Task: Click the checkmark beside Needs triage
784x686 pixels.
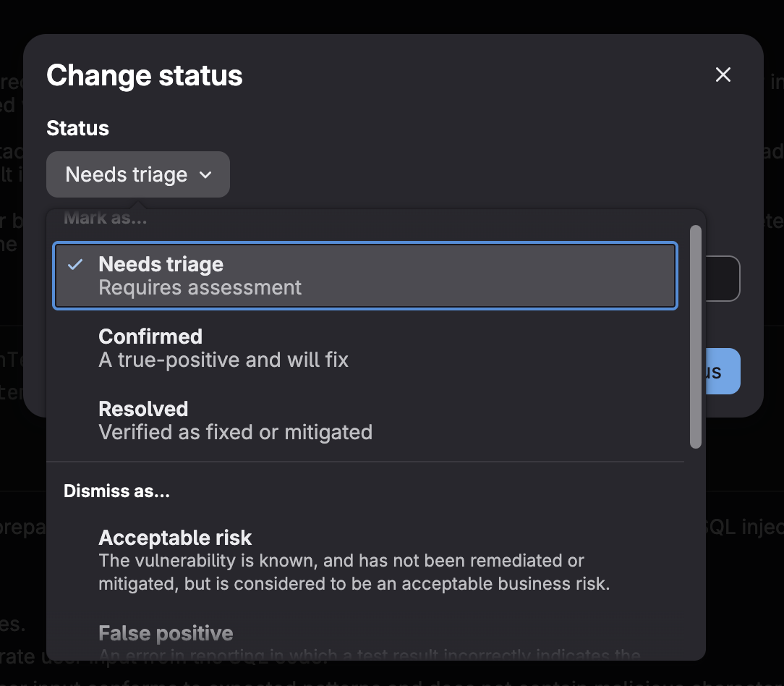Action: click(75, 265)
